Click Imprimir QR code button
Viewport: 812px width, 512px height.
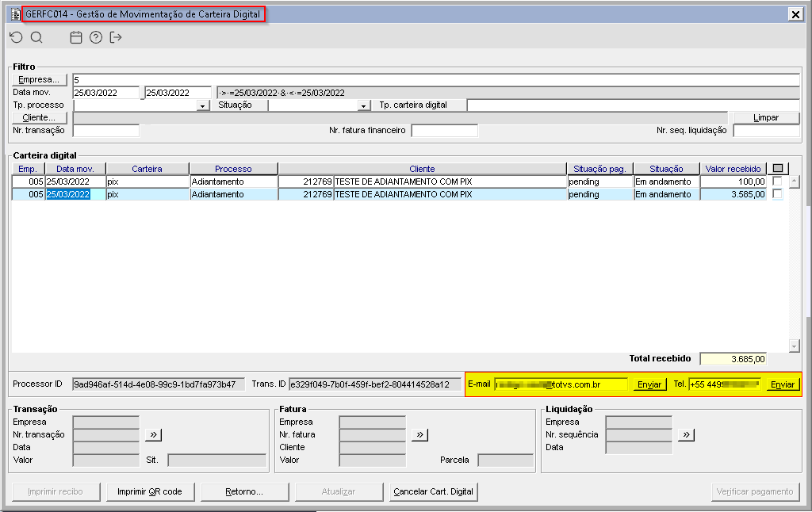pos(150,492)
